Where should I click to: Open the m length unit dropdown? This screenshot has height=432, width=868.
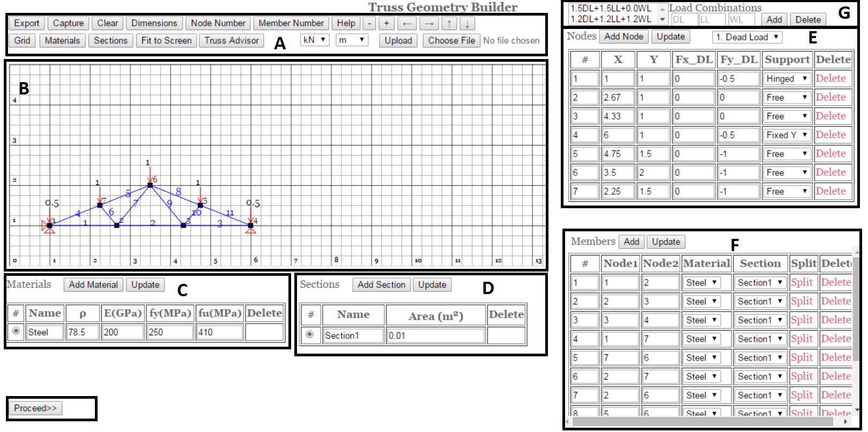coord(352,40)
